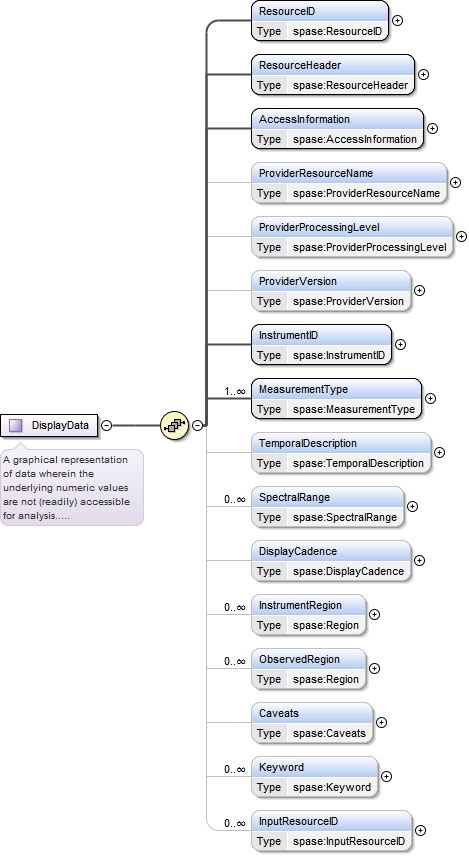Click the spase:AccessInformation type value
The image size is (469, 856).
pos(355,140)
